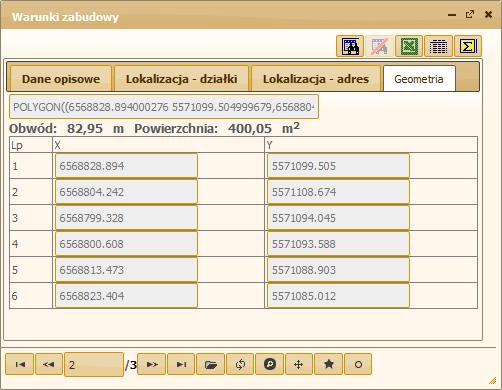The width and height of the screenshot is (502, 390).
Task: Select Y field with 5571108.674
Action: click(x=338, y=192)
